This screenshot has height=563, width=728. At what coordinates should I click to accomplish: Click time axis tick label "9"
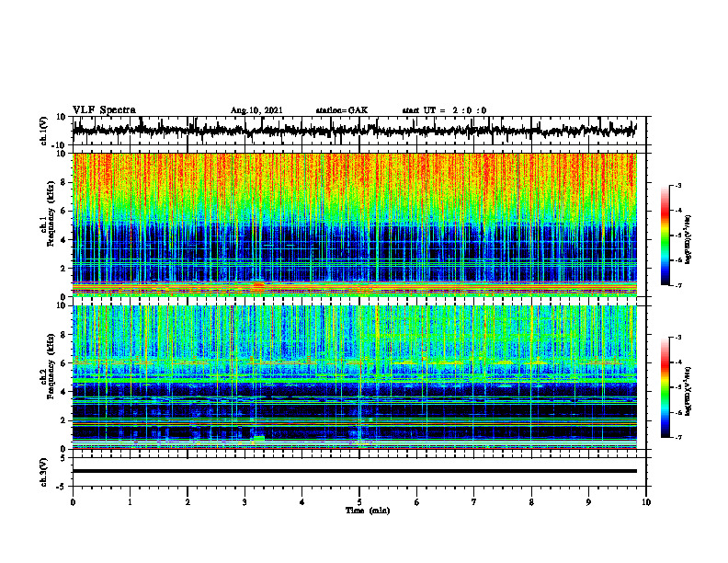588,502
